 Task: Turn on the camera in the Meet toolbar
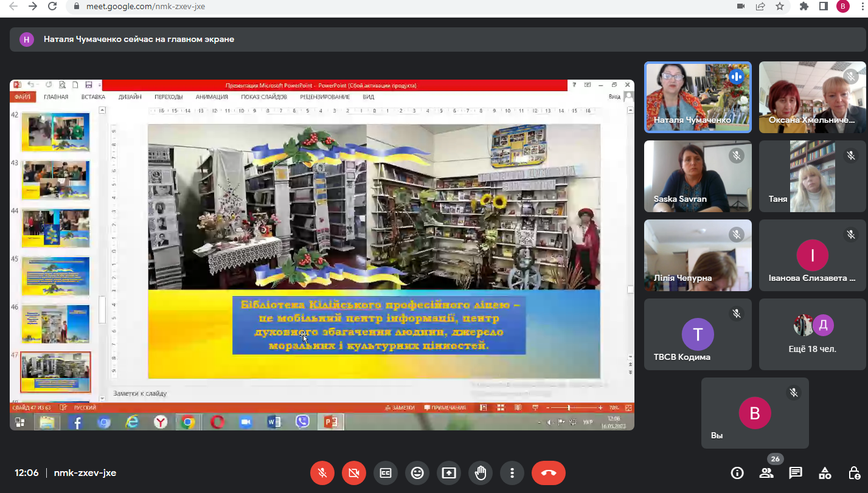tap(354, 473)
